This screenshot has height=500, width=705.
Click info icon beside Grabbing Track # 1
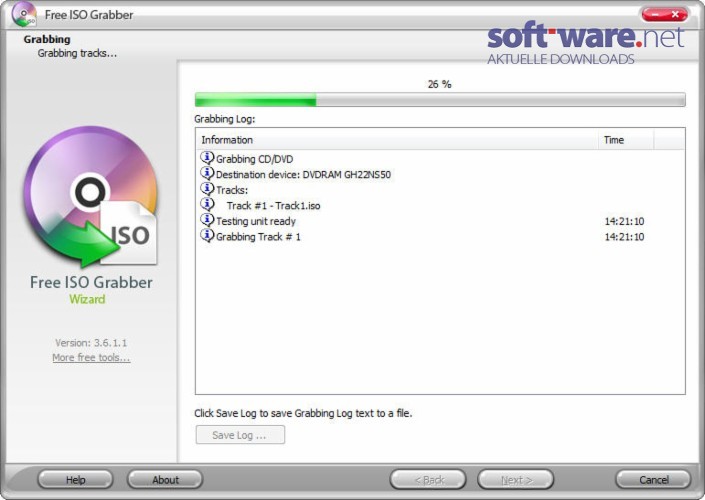click(207, 236)
